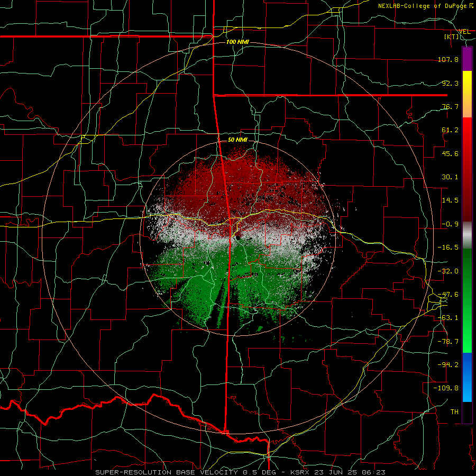Select the -78.7 velocity scale value
Viewport: 476px width, 476px height.
pyautogui.click(x=448, y=342)
